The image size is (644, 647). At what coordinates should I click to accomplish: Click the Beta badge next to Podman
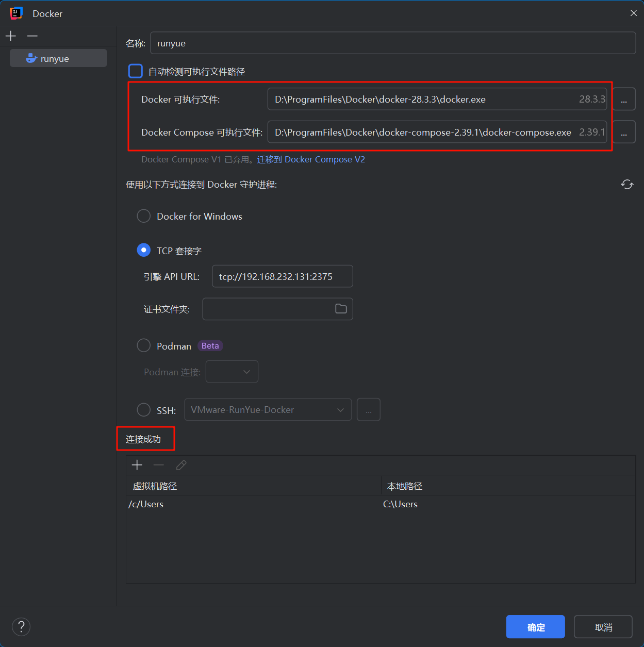point(210,346)
